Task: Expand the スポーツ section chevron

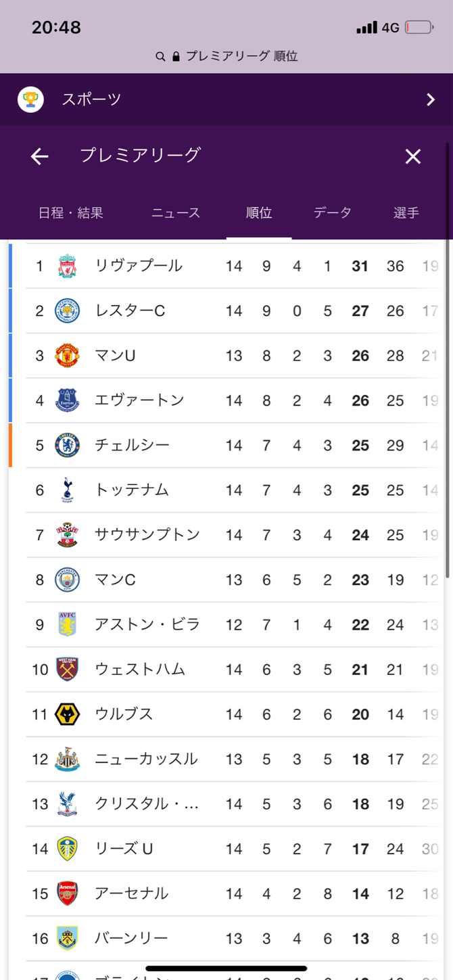Action: 431,100
